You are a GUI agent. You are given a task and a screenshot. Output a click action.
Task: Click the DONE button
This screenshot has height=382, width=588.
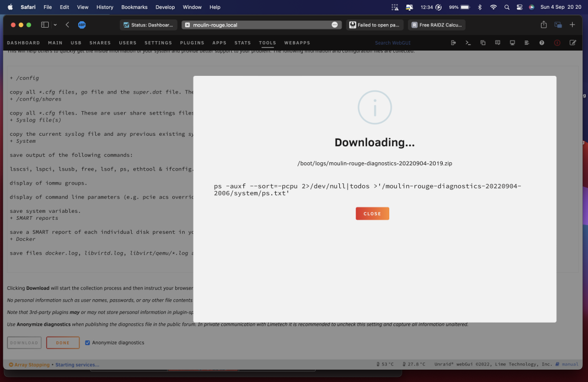63,343
